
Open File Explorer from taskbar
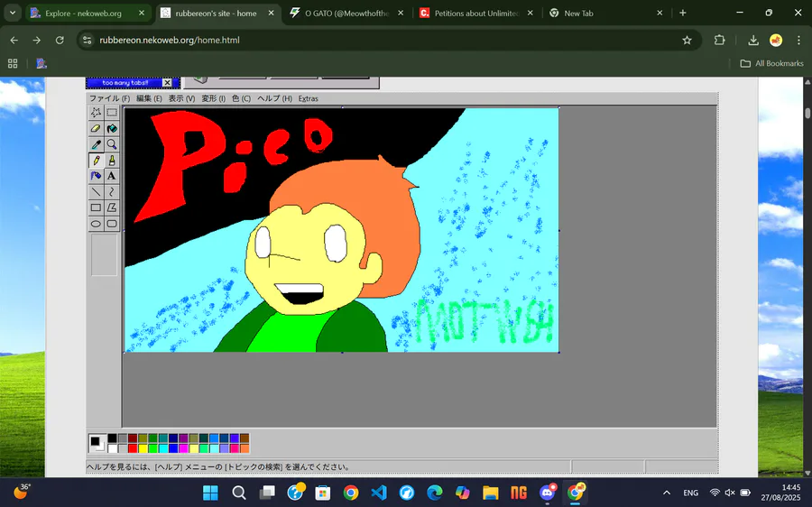(491, 493)
